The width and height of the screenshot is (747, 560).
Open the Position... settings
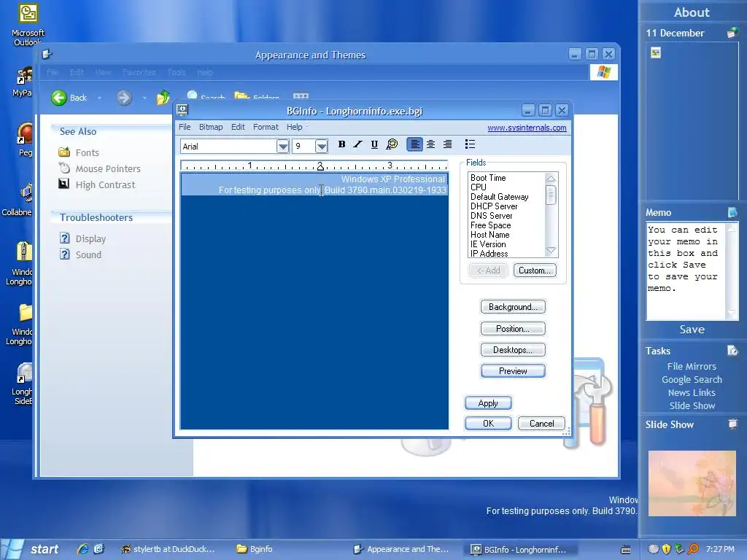513,329
